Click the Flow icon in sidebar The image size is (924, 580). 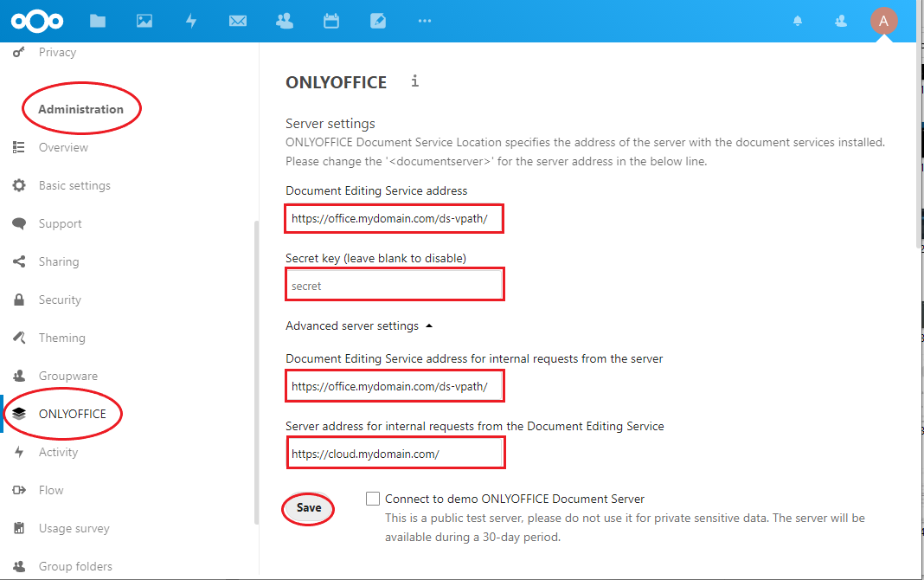(x=19, y=491)
